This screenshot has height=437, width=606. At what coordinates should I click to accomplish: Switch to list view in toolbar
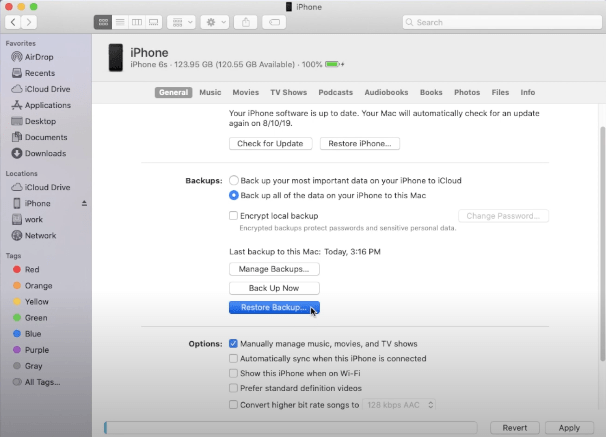point(120,22)
